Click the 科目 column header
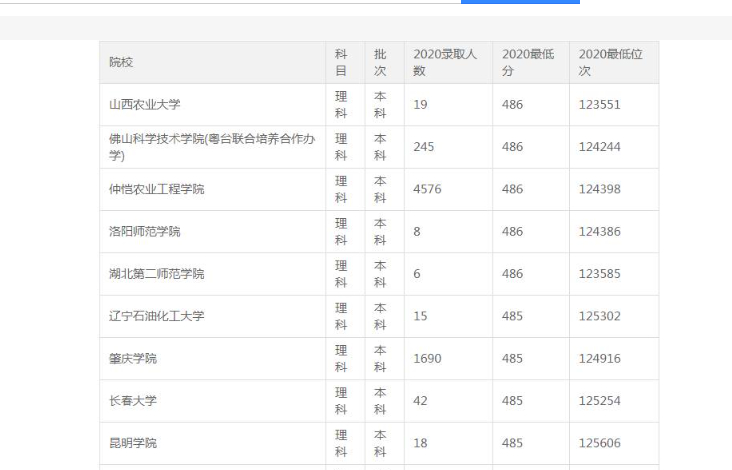 340,62
